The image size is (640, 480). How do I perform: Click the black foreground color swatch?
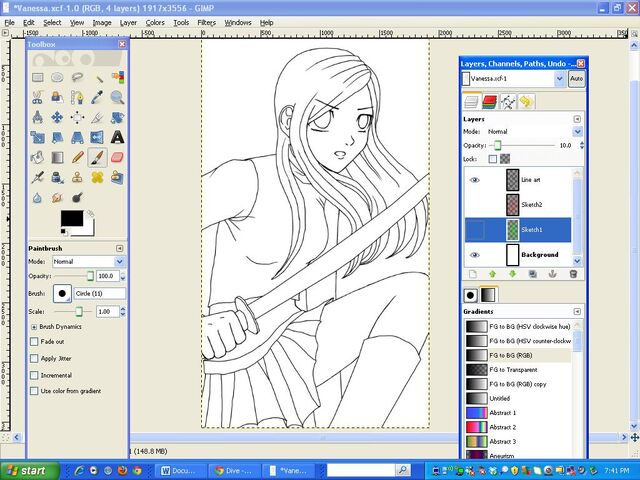coord(72,218)
